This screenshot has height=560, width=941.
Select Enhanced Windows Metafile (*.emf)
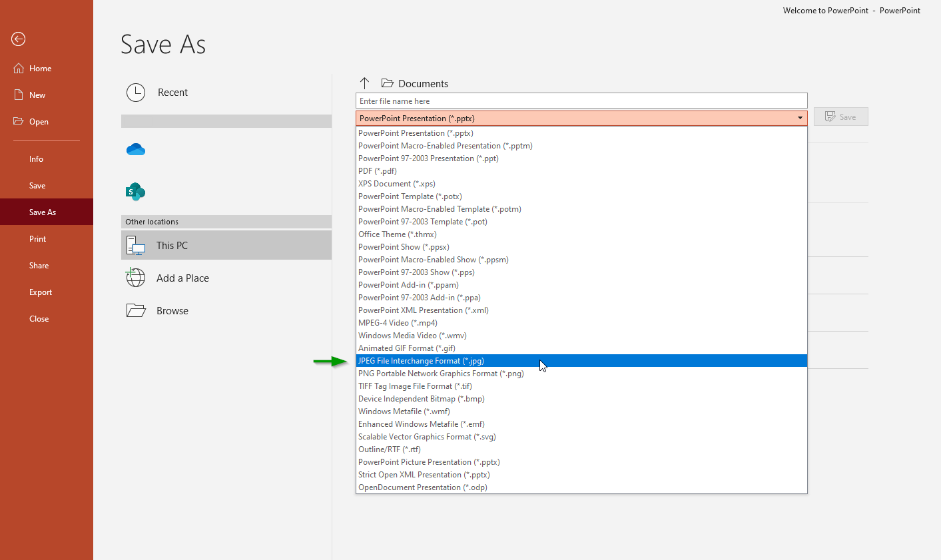click(581, 424)
